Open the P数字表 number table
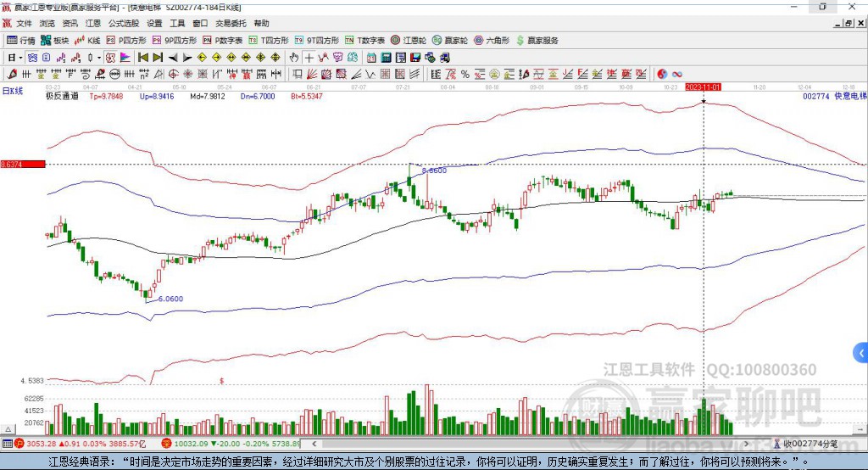This screenshot has height=470, width=868. (x=223, y=41)
